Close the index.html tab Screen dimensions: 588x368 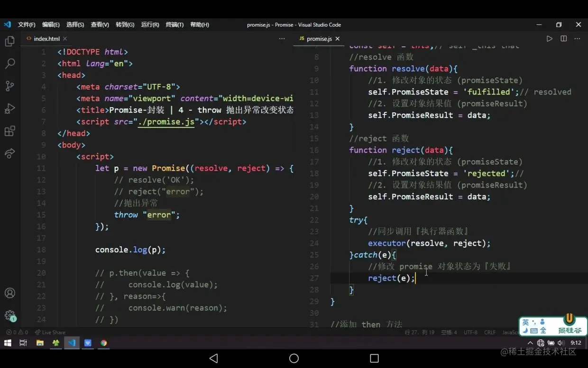(x=65, y=38)
